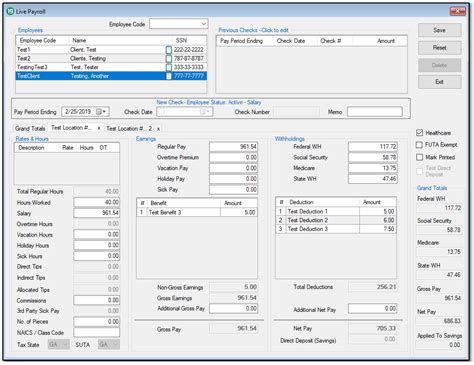This screenshot has height=365, width=474.
Task: Click the SSN column header
Action: [x=181, y=40]
